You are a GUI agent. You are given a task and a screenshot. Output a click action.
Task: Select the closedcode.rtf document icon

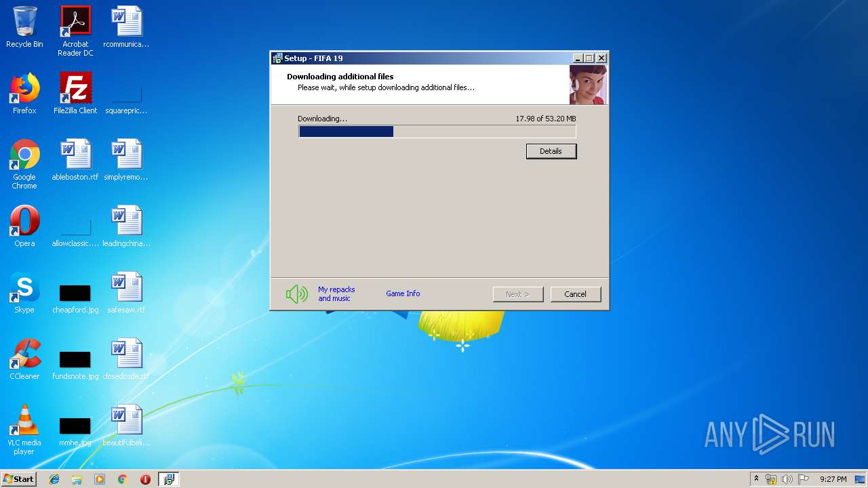[126, 359]
